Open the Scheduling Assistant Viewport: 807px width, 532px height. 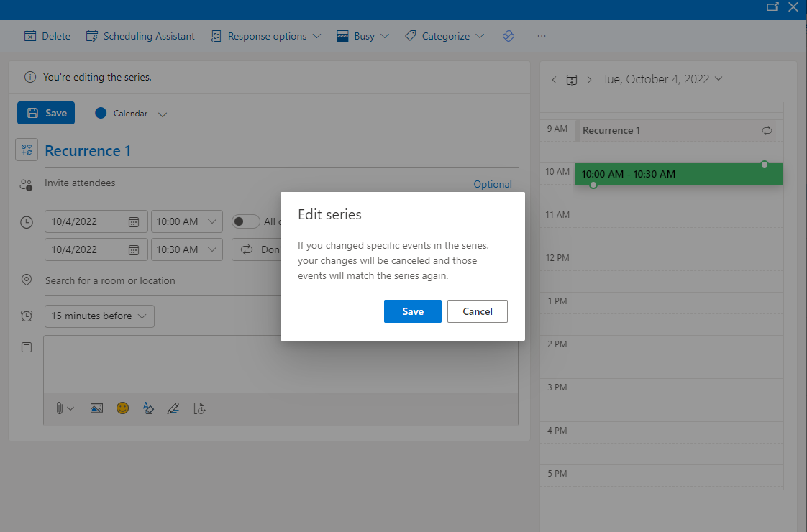coord(140,36)
